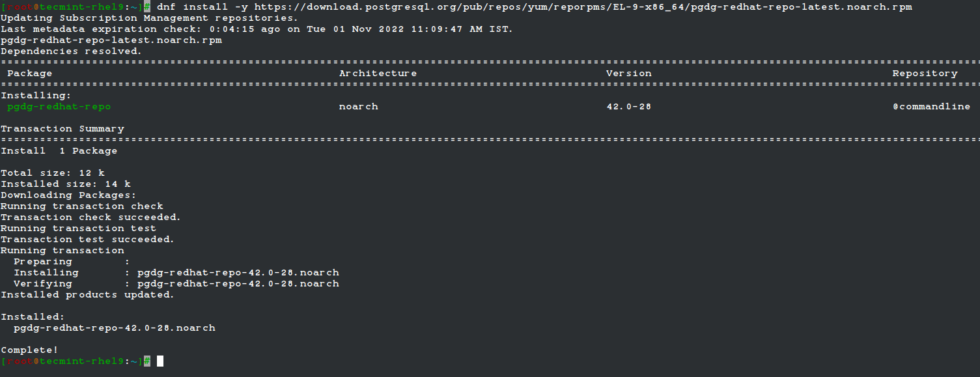Click the Transaction Summary heading
The image size is (980, 377).
pos(63,129)
